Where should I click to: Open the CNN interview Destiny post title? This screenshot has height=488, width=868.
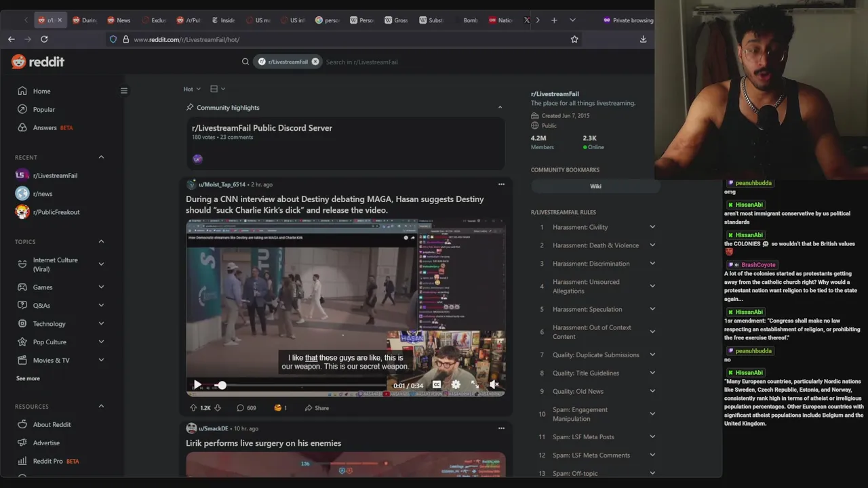(335, 205)
